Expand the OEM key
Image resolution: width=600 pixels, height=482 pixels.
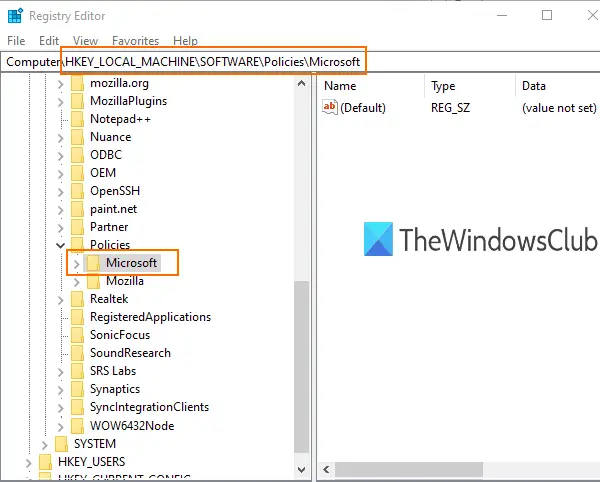click(x=60, y=174)
